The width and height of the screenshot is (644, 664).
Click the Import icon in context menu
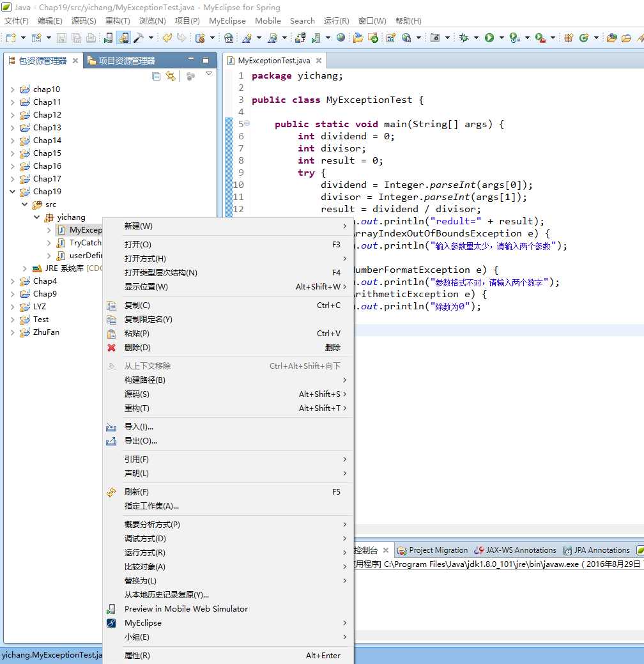tap(111, 427)
